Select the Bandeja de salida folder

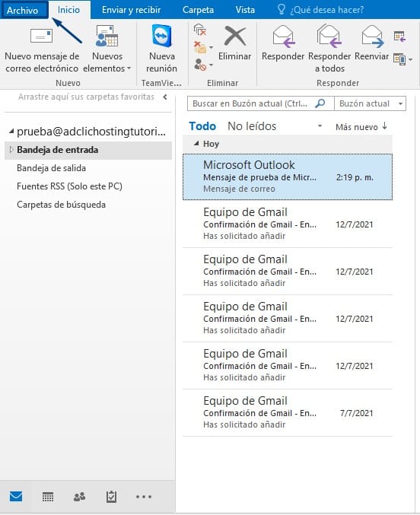click(51, 168)
